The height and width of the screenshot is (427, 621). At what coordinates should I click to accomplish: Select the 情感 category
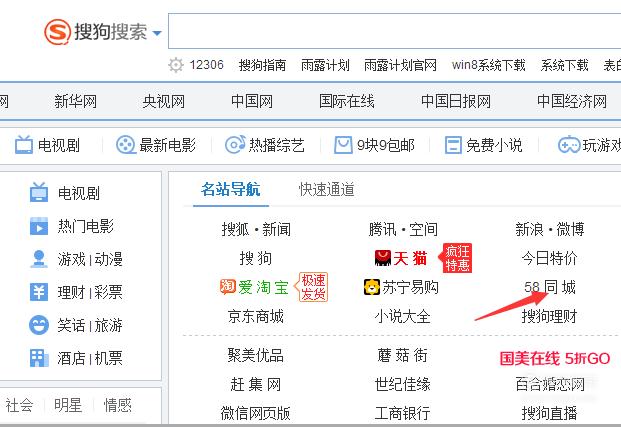117,405
